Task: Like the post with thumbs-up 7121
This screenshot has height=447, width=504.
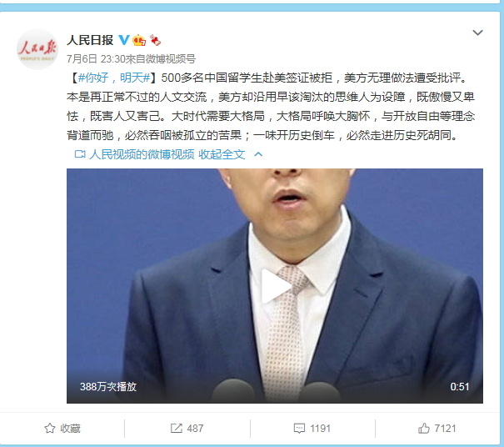Action: pos(437,429)
